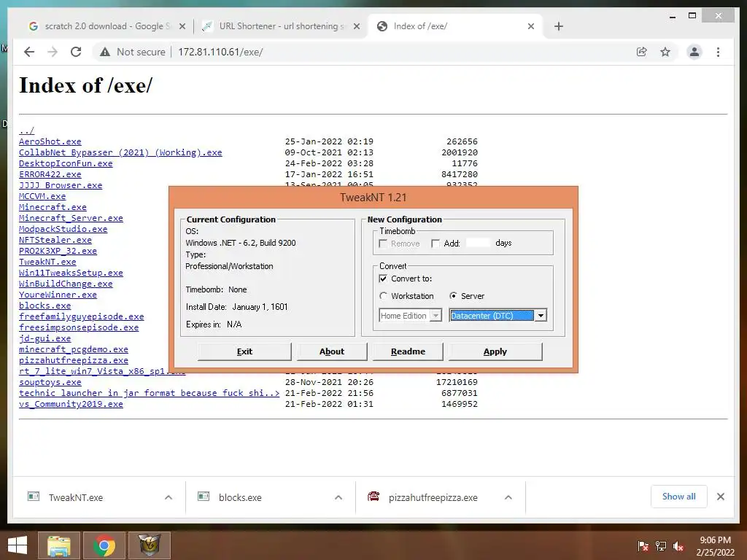
Task: Click the Not secure warning icon
Action: point(105,52)
